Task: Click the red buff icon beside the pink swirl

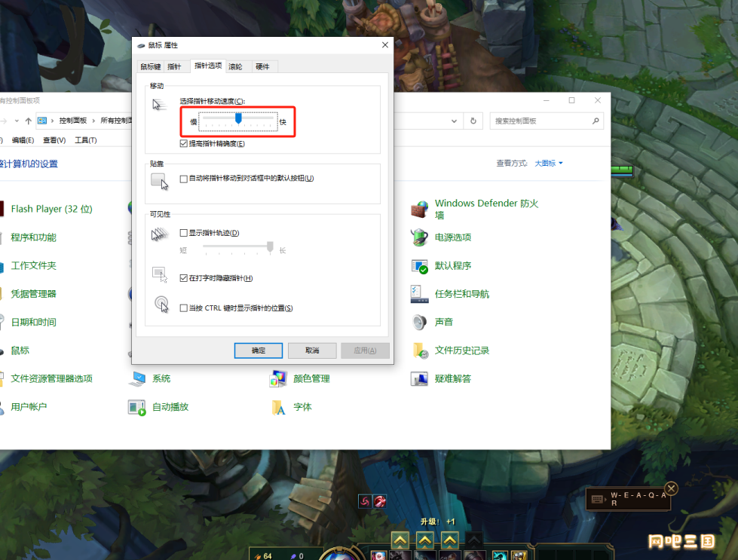Action: (x=380, y=501)
